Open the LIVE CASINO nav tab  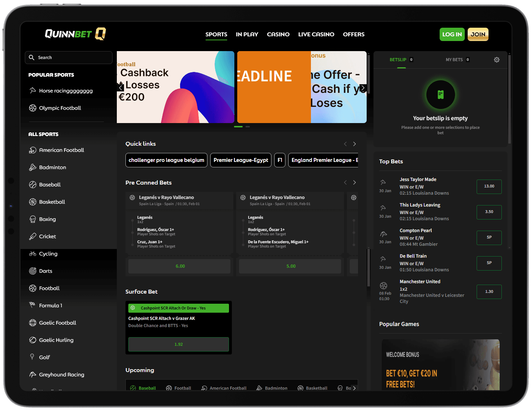pyautogui.click(x=316, y=35)
